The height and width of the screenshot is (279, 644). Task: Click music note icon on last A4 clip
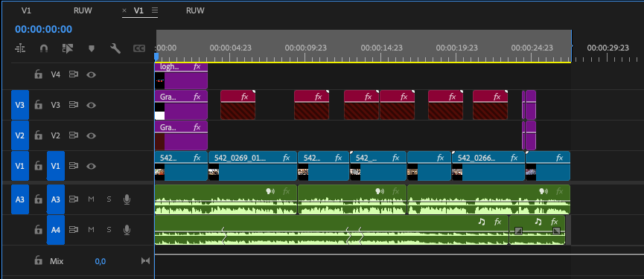coord(538,222)
